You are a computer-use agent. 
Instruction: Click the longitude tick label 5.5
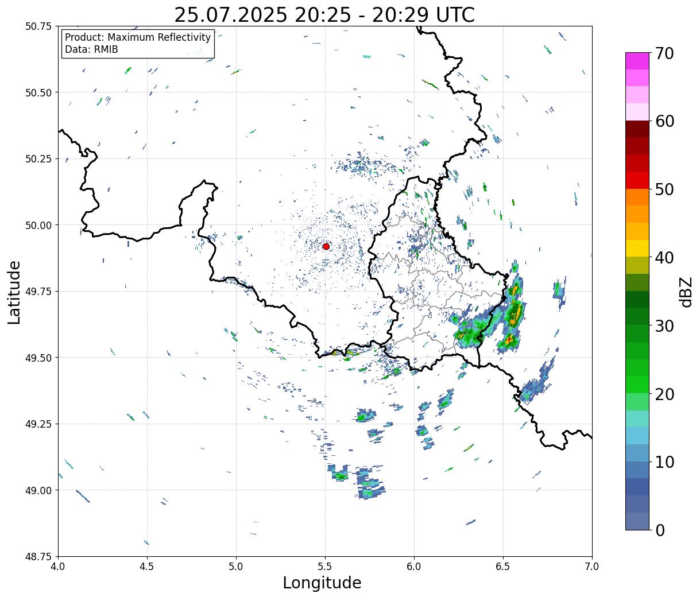(x=326, y=567)
